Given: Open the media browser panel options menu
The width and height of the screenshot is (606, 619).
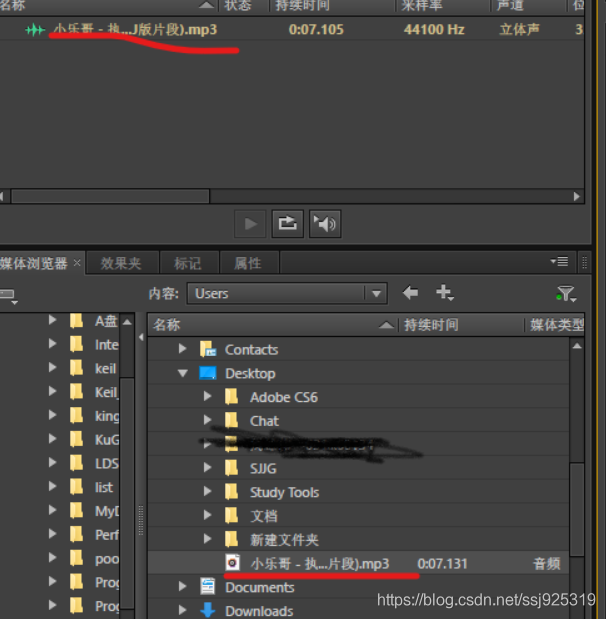Looking at the screenshot, I should point(559,262).
